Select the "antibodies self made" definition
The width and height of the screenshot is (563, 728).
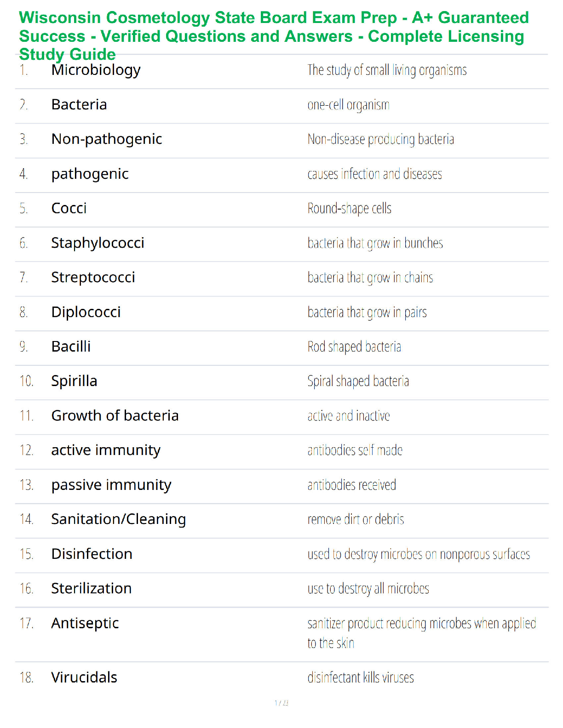pos(355,450)
